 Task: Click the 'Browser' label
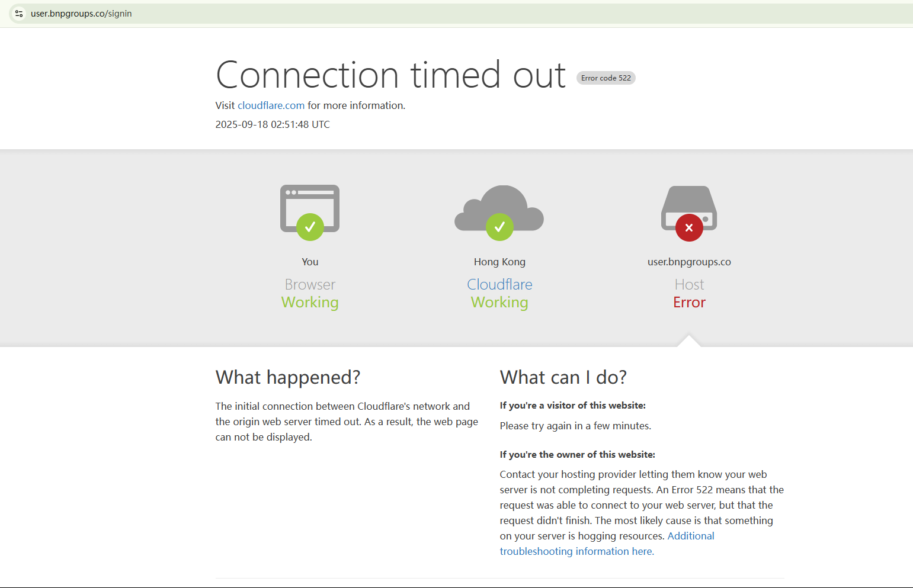(x=310, y=284)
